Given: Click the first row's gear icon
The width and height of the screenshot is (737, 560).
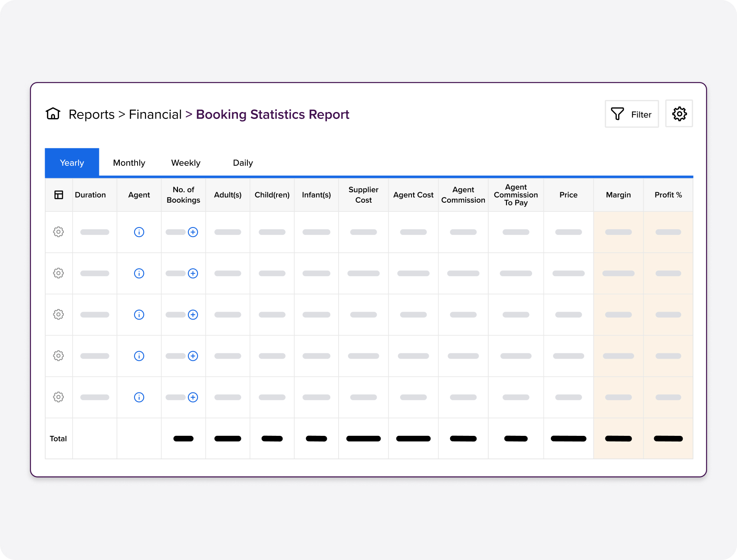Looking at the screenshot, I should (59, 232).
